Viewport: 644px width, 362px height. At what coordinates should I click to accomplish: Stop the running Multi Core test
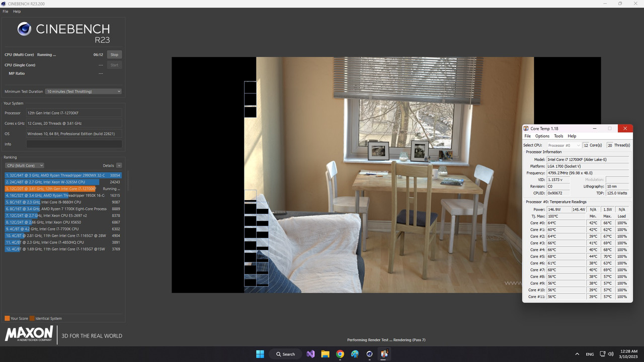click(x=114, y=55)
